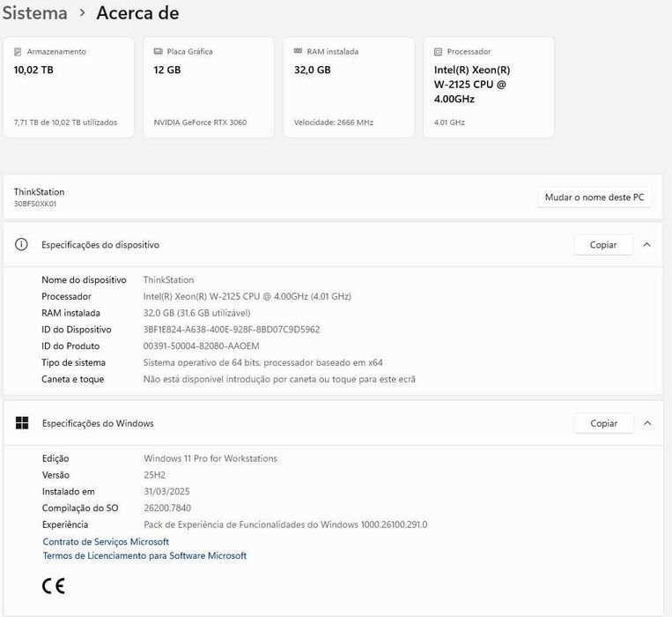This screenshot has width=672, height=617.
Task: Click the model number 30BFS0XK01
Action: coord(35,204)
